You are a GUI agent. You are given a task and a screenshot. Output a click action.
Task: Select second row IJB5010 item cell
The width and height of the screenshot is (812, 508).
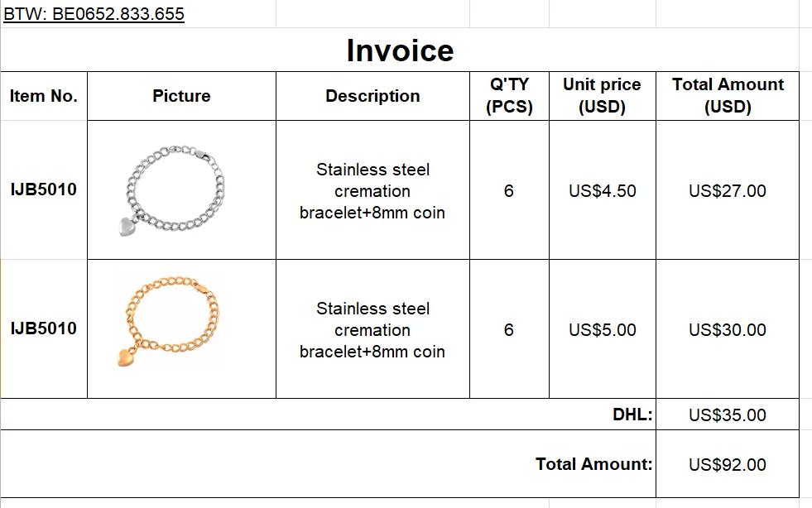tap(44, 328)
